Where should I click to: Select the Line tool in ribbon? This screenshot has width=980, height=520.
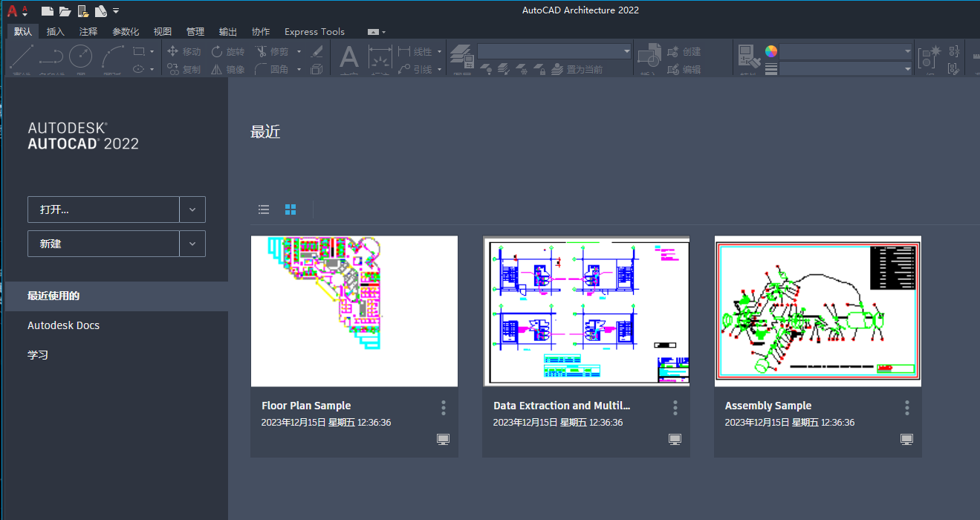tap(22, 56)
